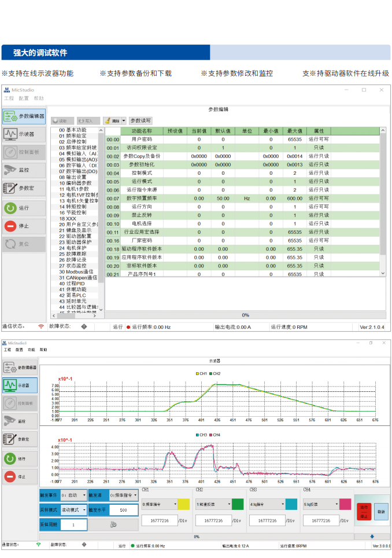
Task: Open parameter macro (参数宏) in top window sidebar
Action: pos(24,188)
